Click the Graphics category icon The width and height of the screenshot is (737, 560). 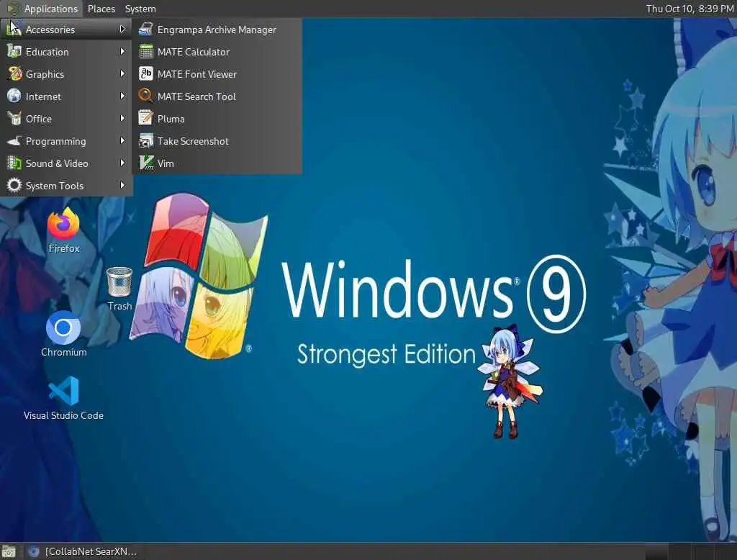point(14,74)
